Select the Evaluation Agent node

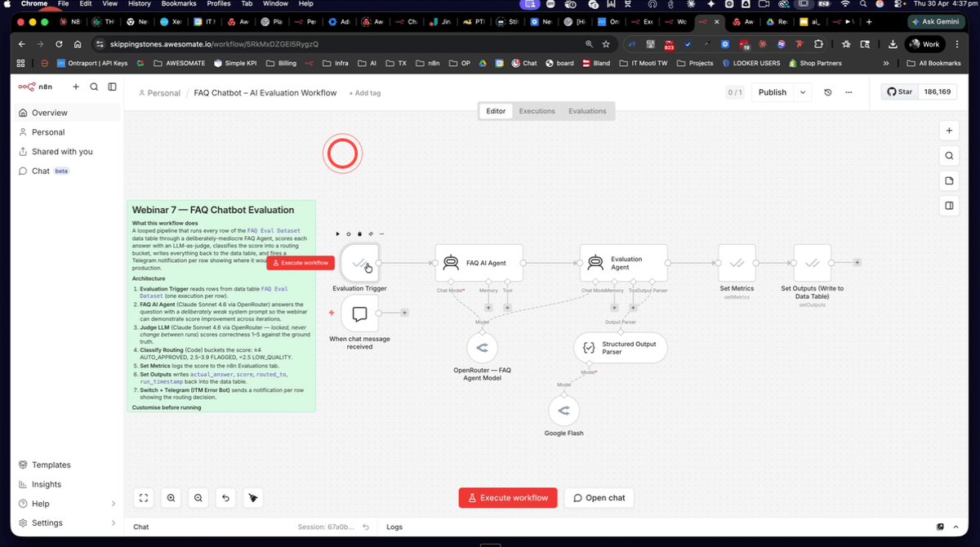pos(623,263)
